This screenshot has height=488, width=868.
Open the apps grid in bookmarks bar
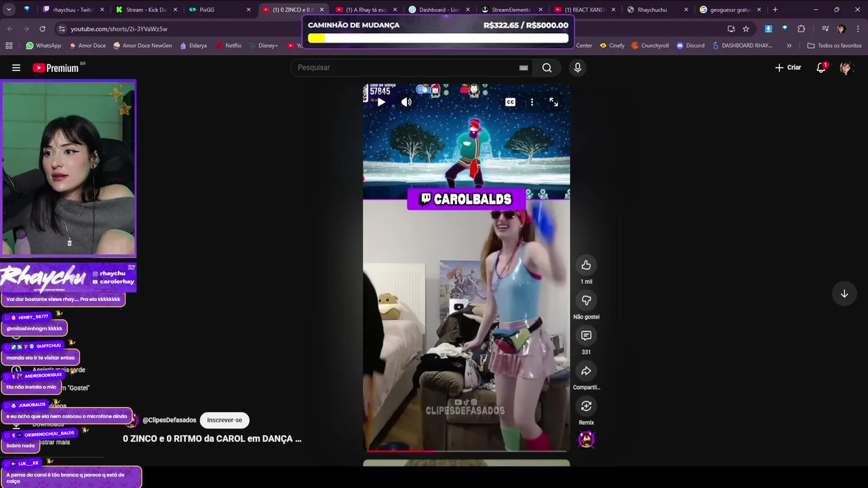point(9,45)
